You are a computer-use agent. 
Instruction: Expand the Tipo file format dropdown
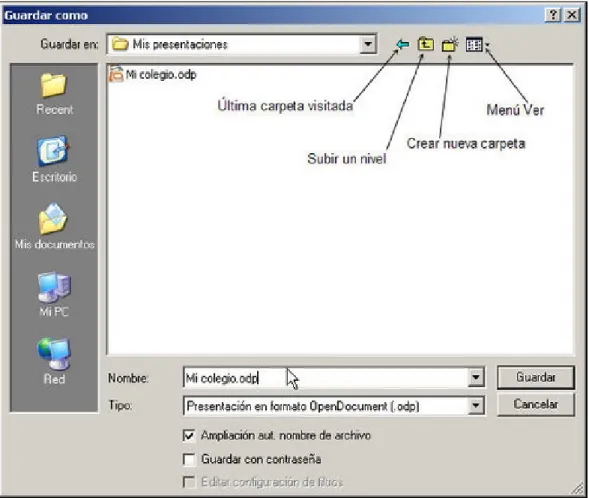click(x=476, y=406)
